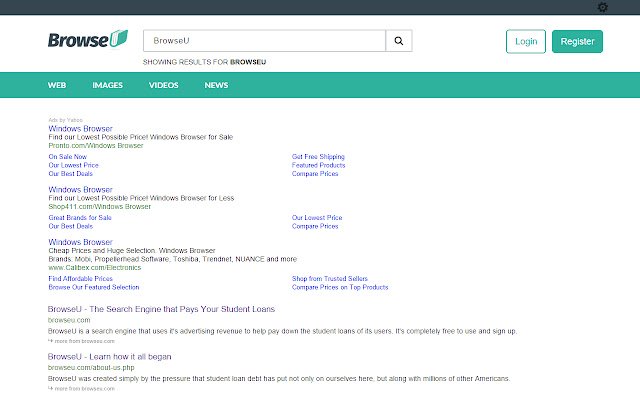Open Our Best Deals under Shop411 ad
The height and width of the screenshot is (400, 640).
click(71, 227)
